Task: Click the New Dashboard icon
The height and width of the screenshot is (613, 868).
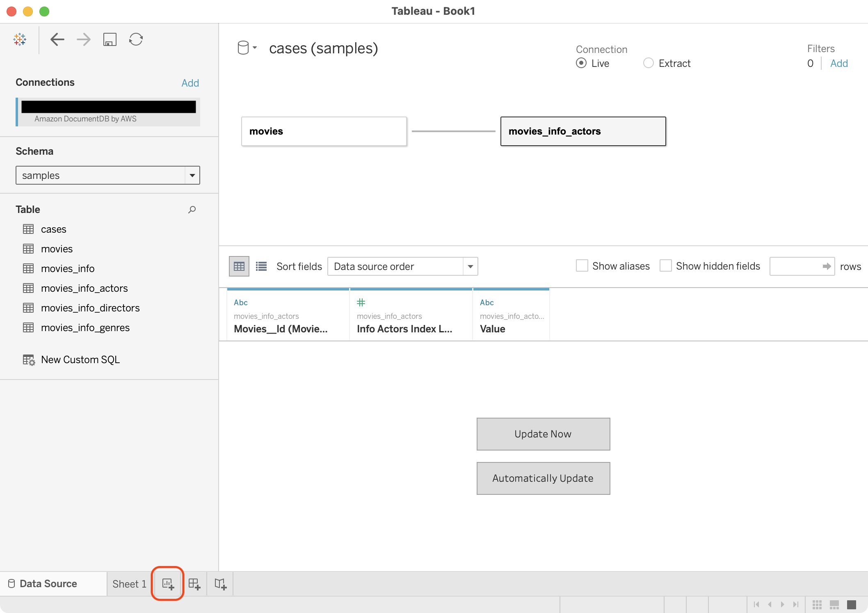Action: (x=194, y=583)
